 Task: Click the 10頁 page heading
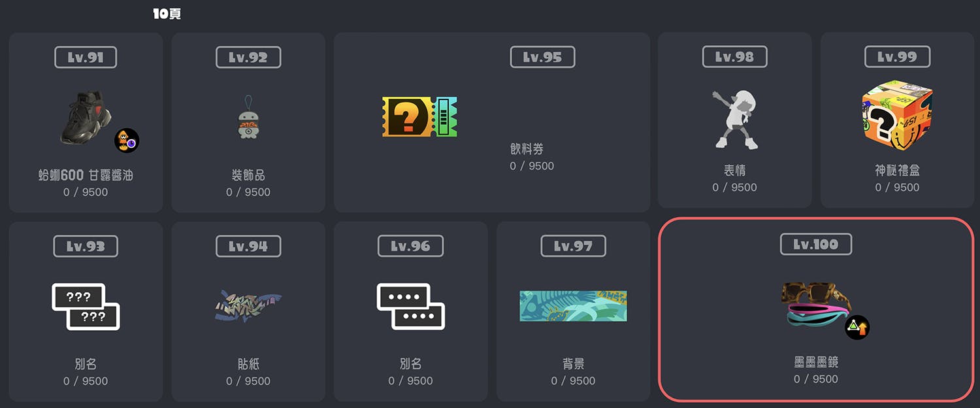coord(167,13)
